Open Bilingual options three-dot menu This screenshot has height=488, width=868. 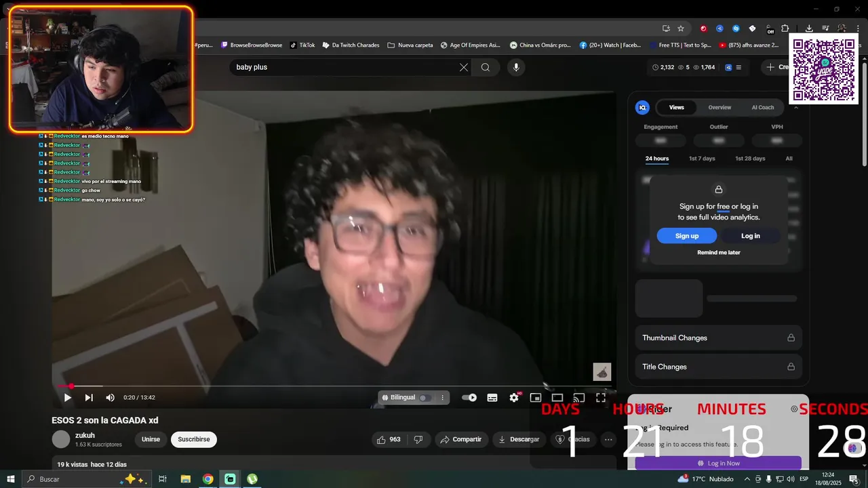442,398
